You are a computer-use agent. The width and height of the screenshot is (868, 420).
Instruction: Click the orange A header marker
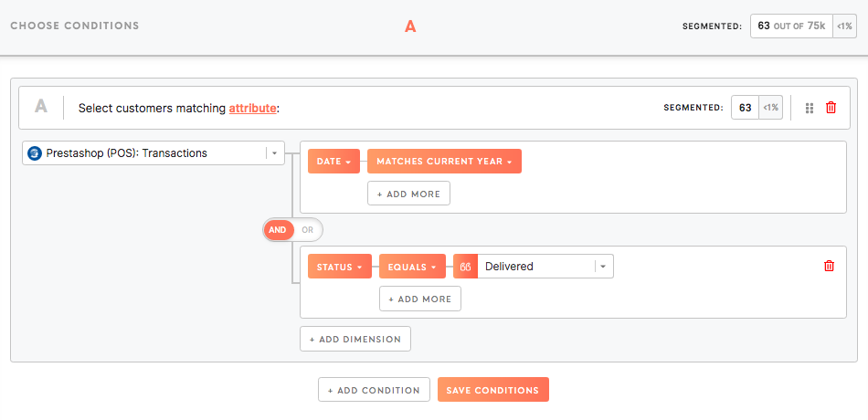pos(410,26)
